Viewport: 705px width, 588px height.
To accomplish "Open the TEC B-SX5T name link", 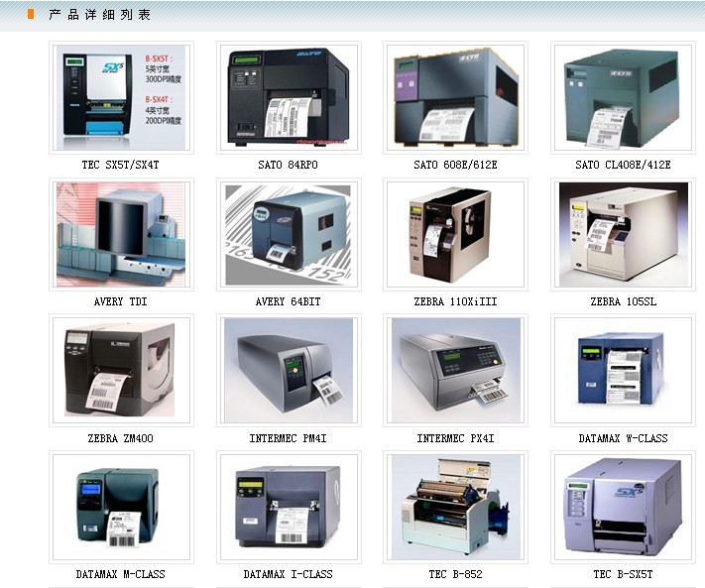I will [623, 574].
